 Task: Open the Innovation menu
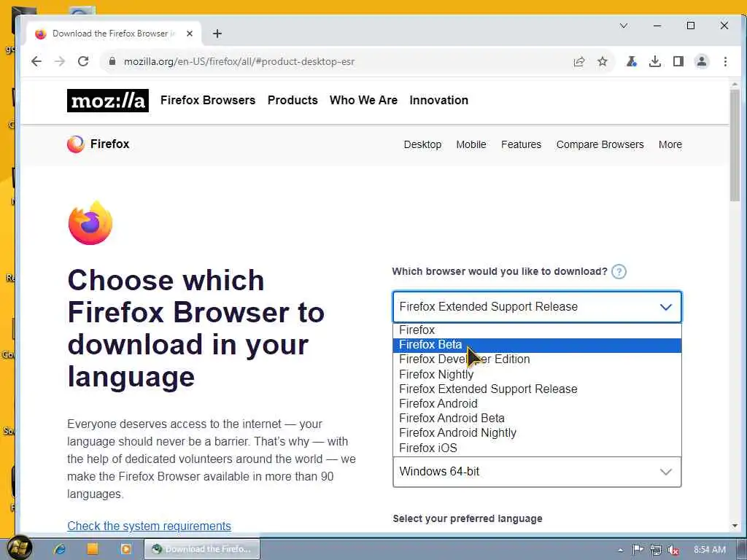point(438,101)
